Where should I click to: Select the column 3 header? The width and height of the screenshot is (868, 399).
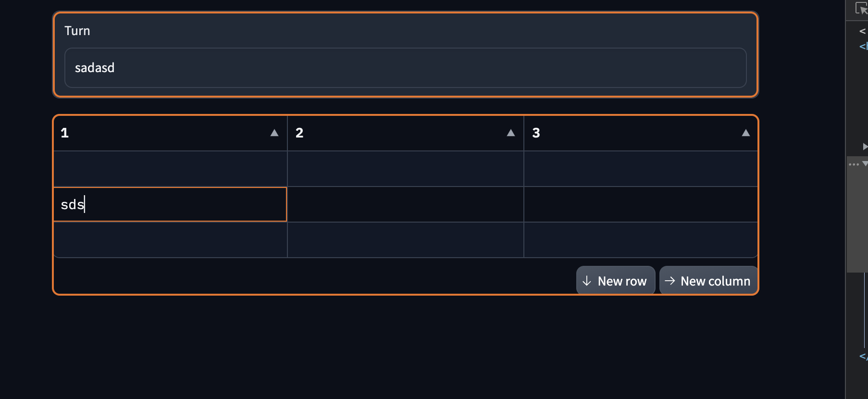625,133
